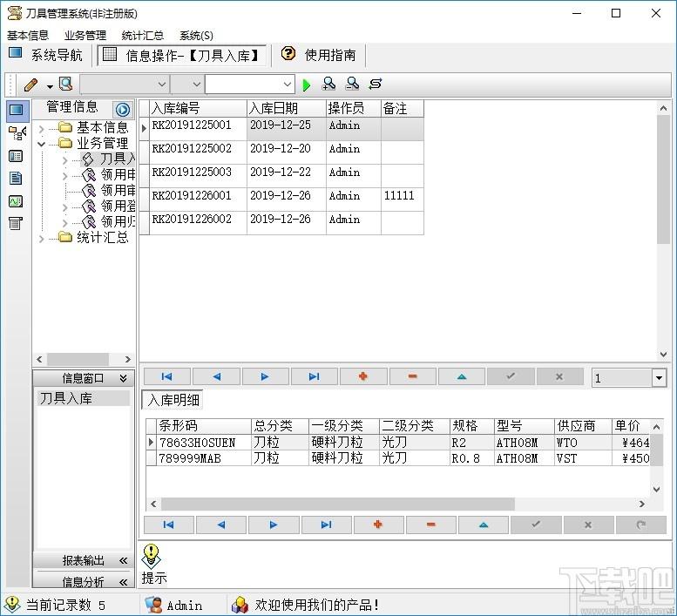Open 统计汇总 menu
677x616 pixels.
click(143, 36)
